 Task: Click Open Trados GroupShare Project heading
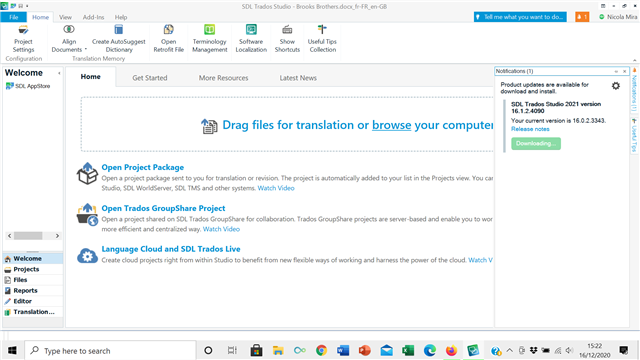click(163, 208)
